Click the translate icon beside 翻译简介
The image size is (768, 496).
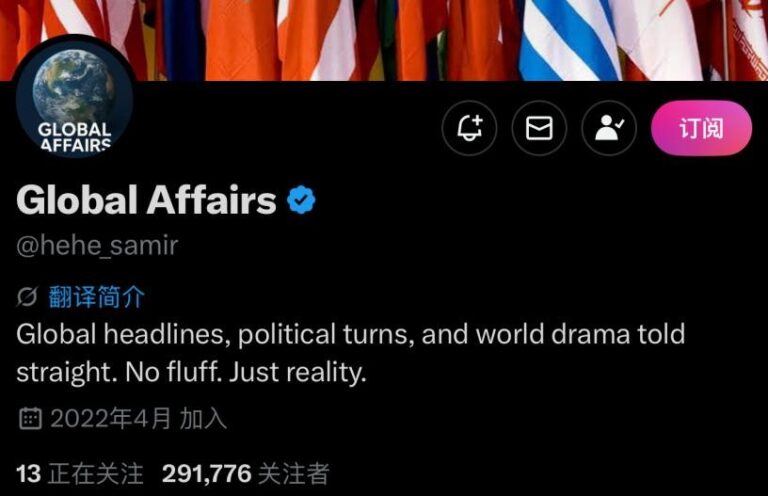pyautogui.click(x=27, y=297)
